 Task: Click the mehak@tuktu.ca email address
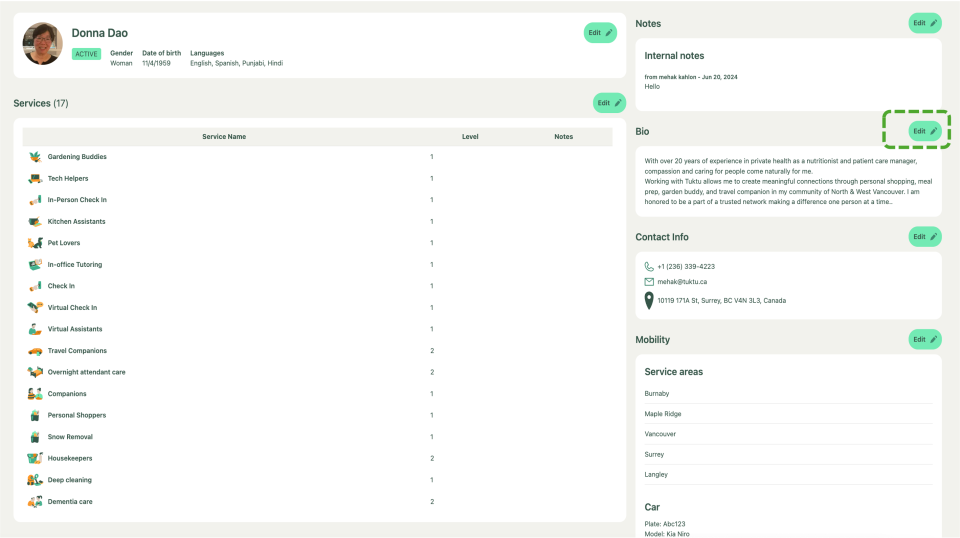(682, 282)
